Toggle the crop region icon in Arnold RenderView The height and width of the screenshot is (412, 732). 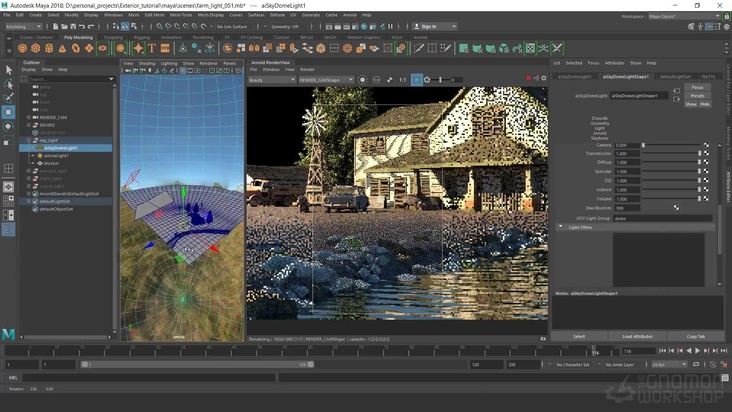click(x=416, y=80)
